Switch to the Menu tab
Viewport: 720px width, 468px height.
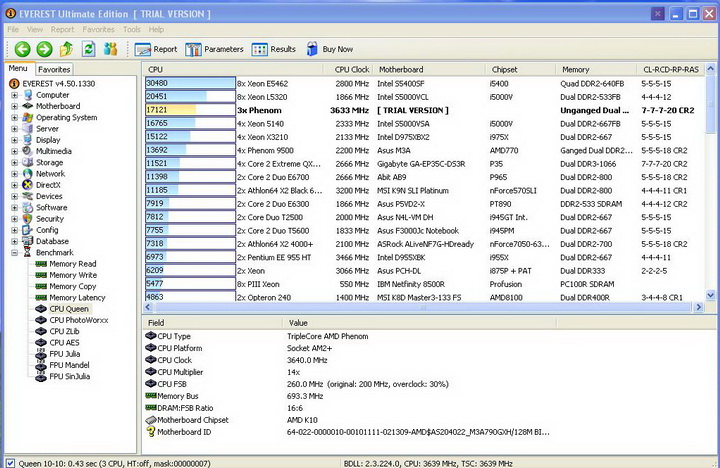point(18,68)
